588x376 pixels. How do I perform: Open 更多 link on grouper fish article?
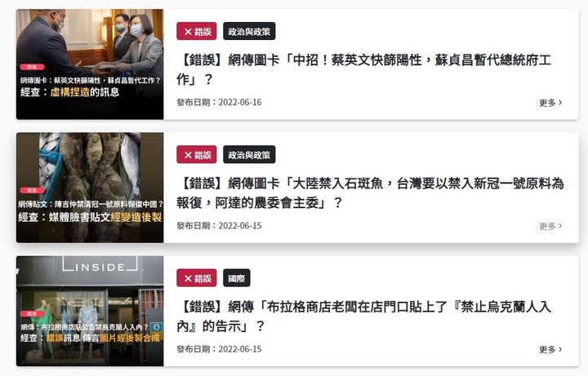click(550, 226)
